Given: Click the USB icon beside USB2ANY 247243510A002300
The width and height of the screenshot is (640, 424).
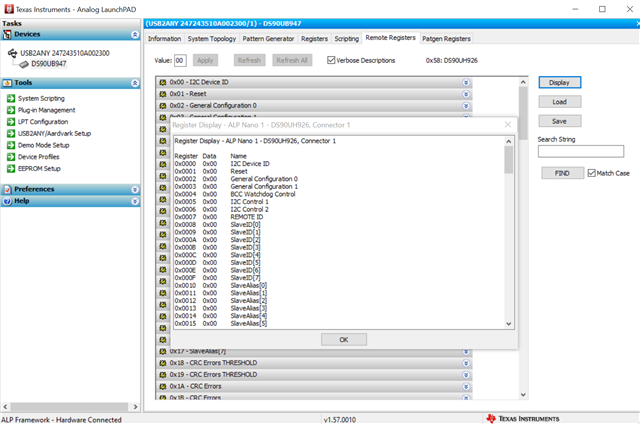Looking at the screenshot, I should (13, 53).
